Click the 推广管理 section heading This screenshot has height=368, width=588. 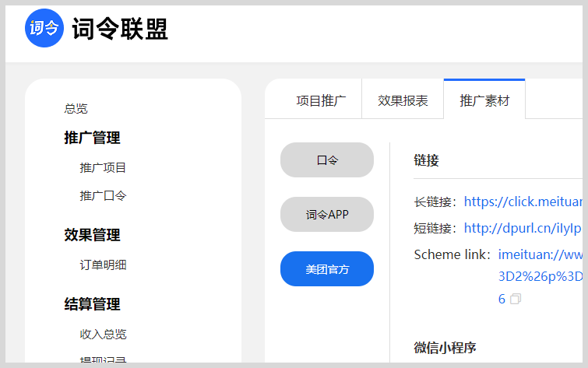pos(92,138)
